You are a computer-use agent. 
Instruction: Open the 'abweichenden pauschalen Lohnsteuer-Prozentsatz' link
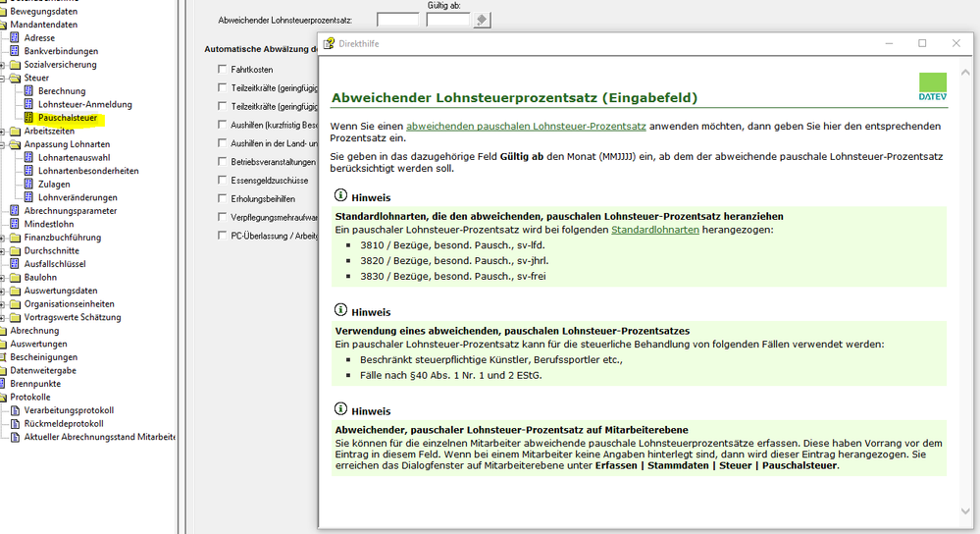pos(526,126)
